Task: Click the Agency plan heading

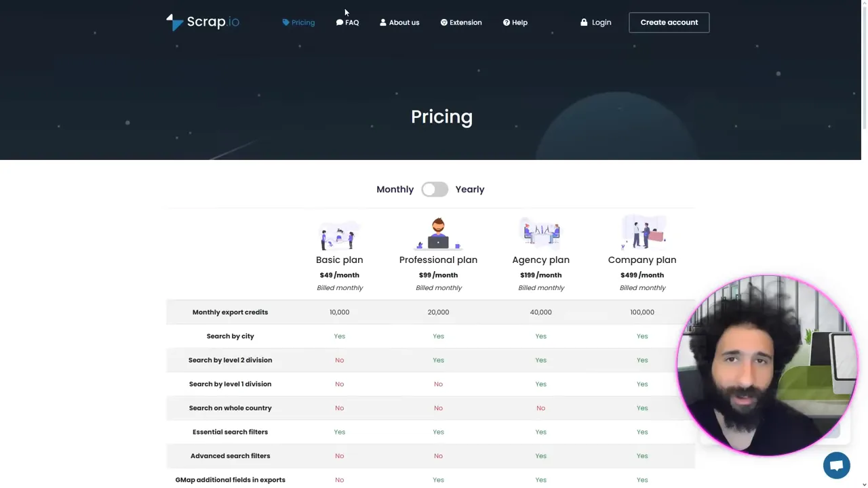Action: click(540, 260)
